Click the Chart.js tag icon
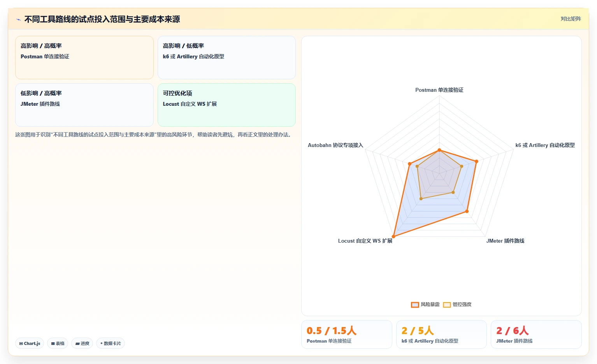Viewport: 597px width, 364px height. click(x=21, y=343)
